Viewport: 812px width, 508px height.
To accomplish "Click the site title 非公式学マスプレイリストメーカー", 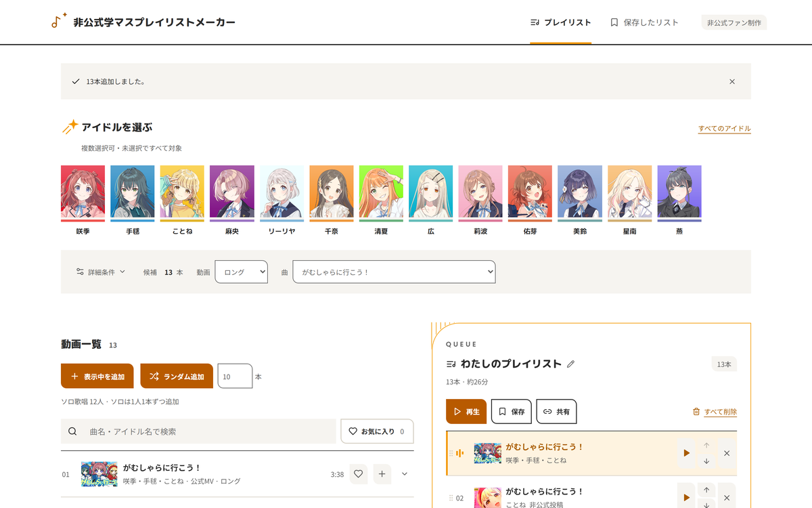I will (154, 22).
